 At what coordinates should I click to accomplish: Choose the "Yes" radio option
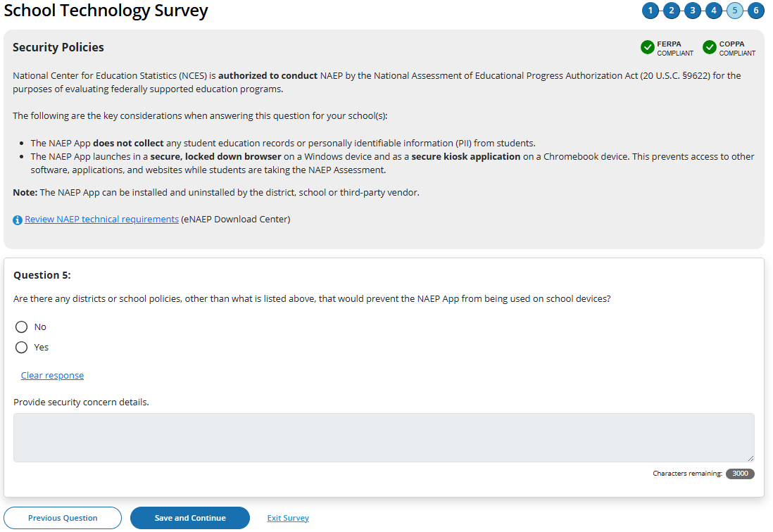coord(21,348)
